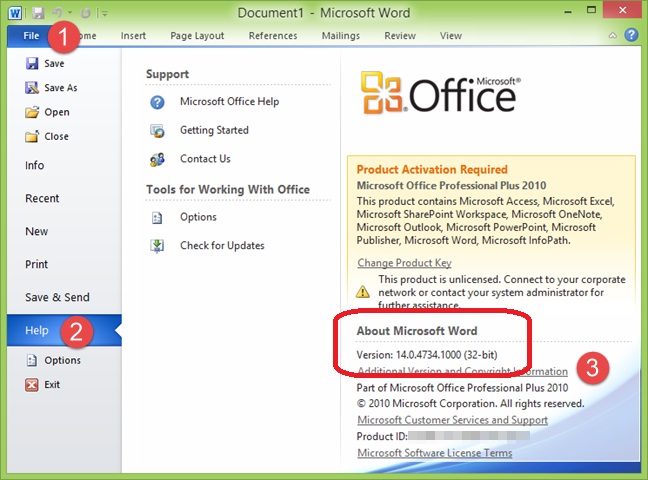Screen dimensions: 648x480
Task: Click the yellow warning triangle icon
Action: point(363,291)
